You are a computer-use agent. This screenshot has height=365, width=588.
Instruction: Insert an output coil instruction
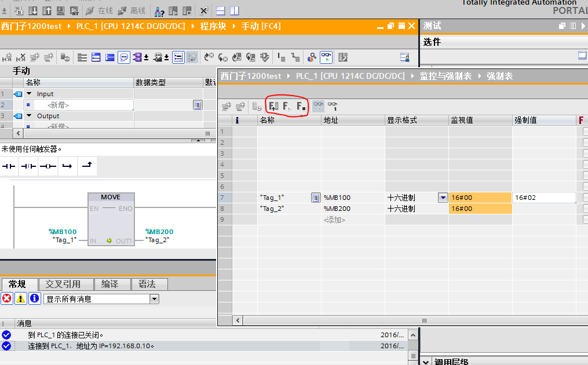pos(48,166)
